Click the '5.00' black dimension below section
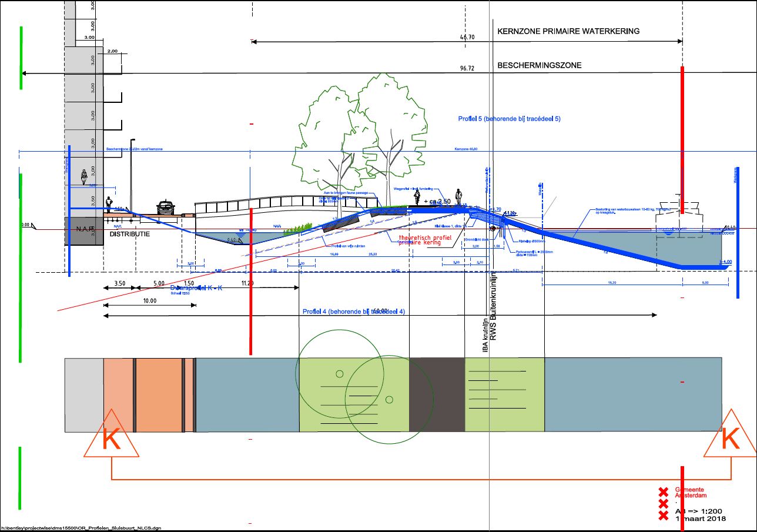The height and width of the screenshot is (532, 757). click(x=159, y=283)
